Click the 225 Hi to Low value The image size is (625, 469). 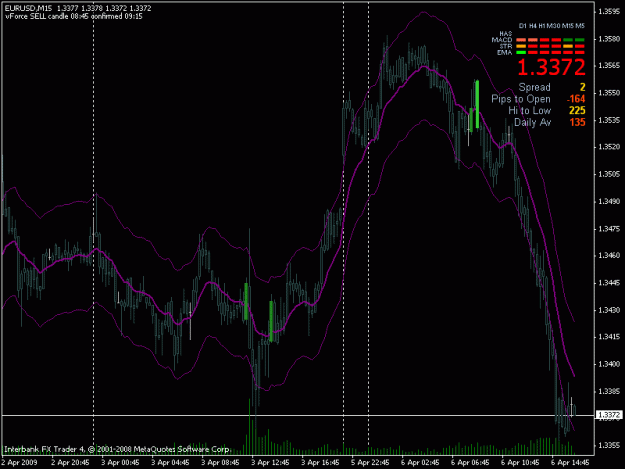coord(577,110)
